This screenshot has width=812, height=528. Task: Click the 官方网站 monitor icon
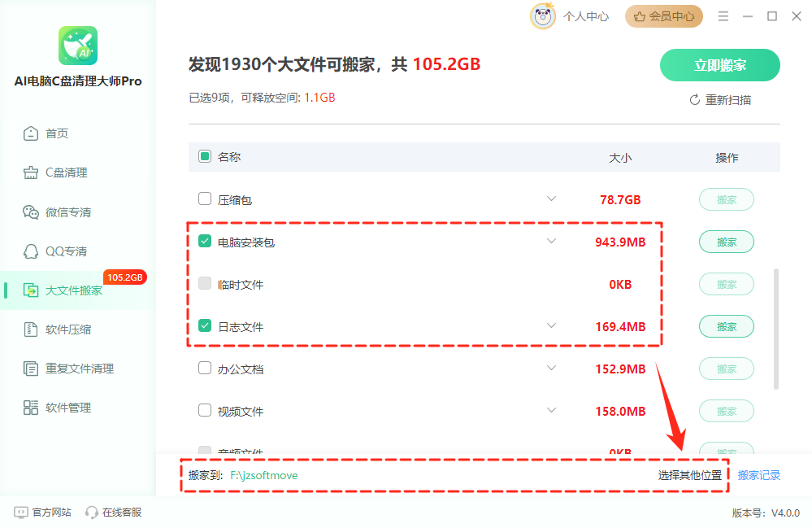point(20,513)
